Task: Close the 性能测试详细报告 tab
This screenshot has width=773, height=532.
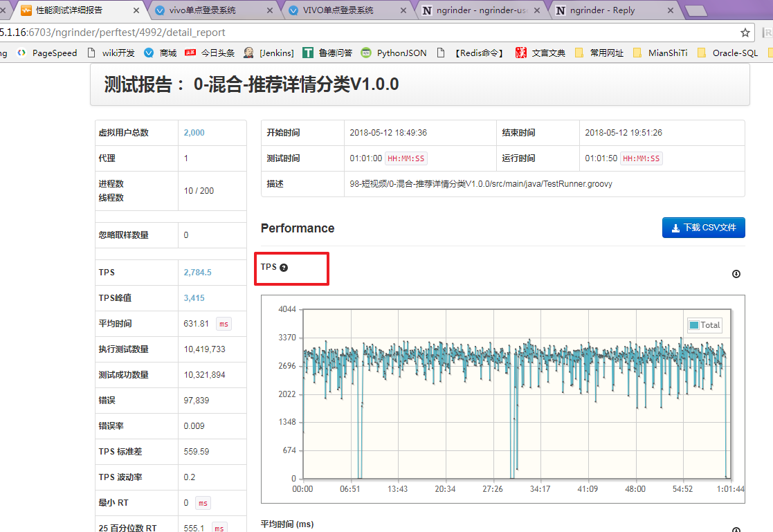Action: (134, 10)
